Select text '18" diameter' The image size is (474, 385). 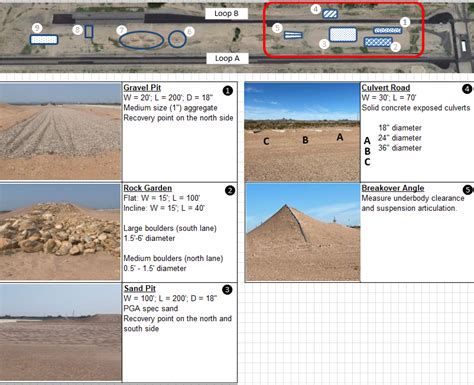(400, 128)
